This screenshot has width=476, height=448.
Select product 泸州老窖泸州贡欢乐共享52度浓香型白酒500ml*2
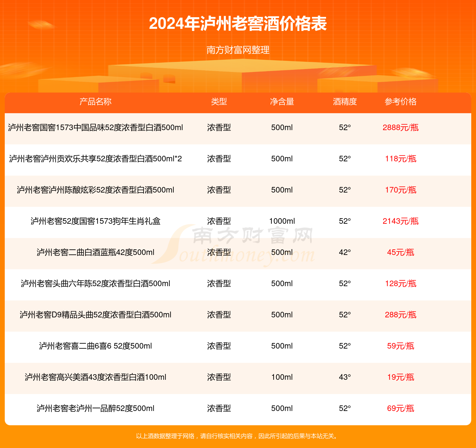(x=95, y=159)
